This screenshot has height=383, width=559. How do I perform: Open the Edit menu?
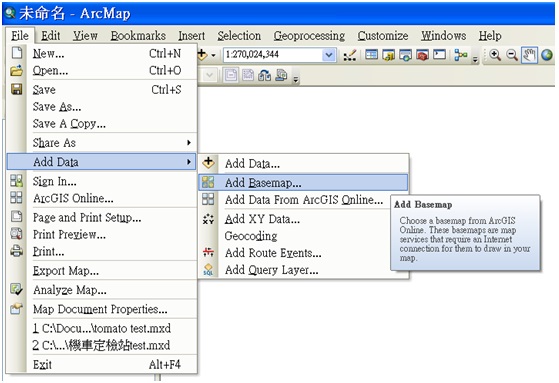51,36
